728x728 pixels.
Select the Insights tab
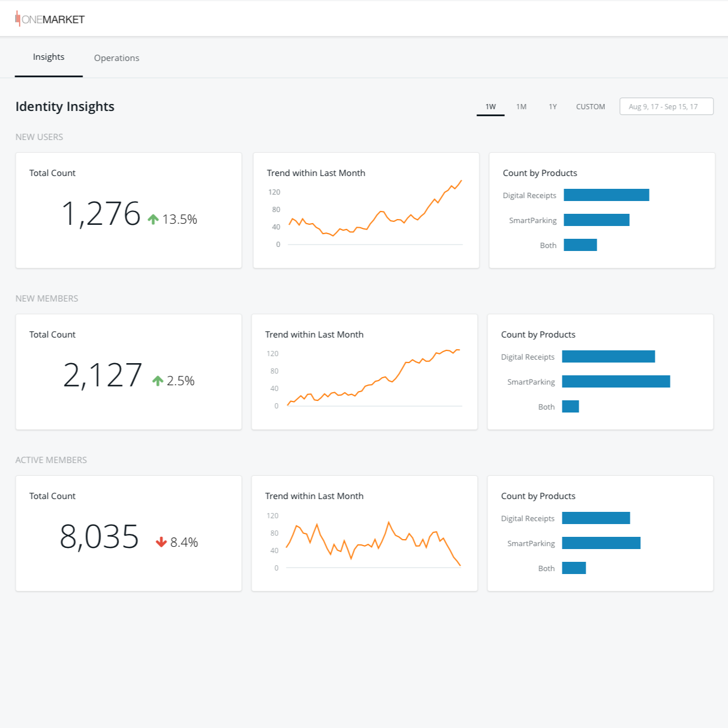[x=48, y=56]
